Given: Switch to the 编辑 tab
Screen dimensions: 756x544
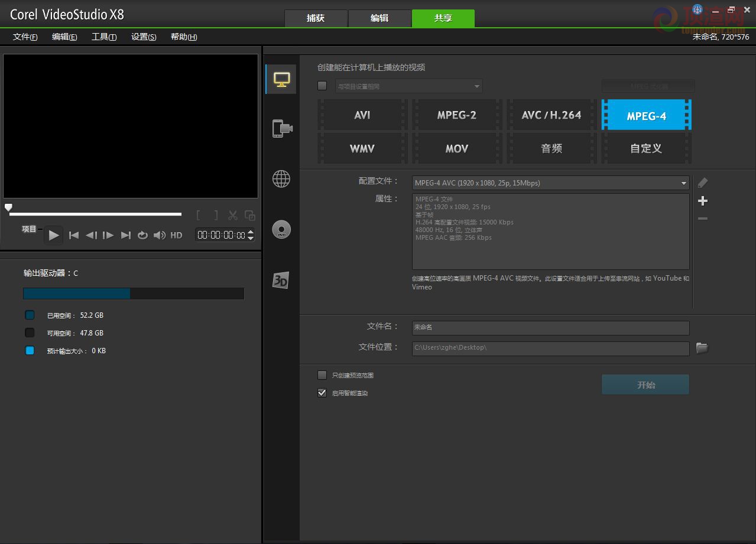Looking at the screenshot, I should click(379, 18).
